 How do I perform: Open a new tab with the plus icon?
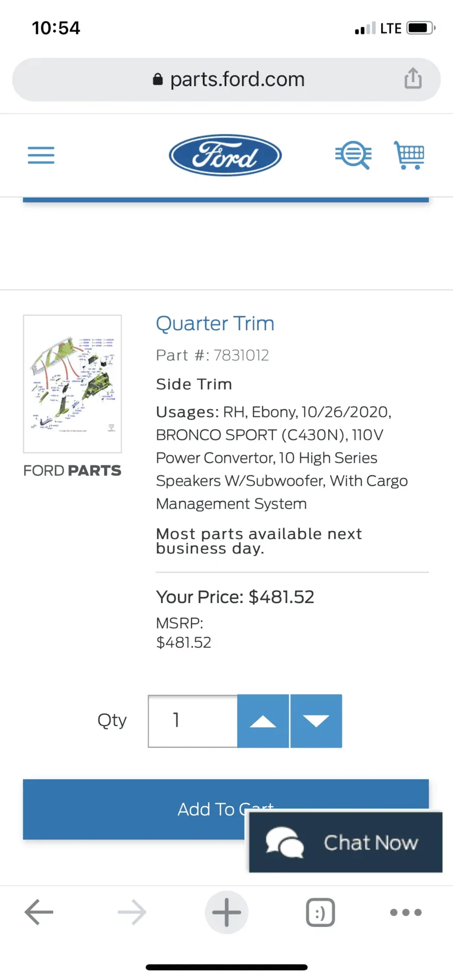(226, 912)
